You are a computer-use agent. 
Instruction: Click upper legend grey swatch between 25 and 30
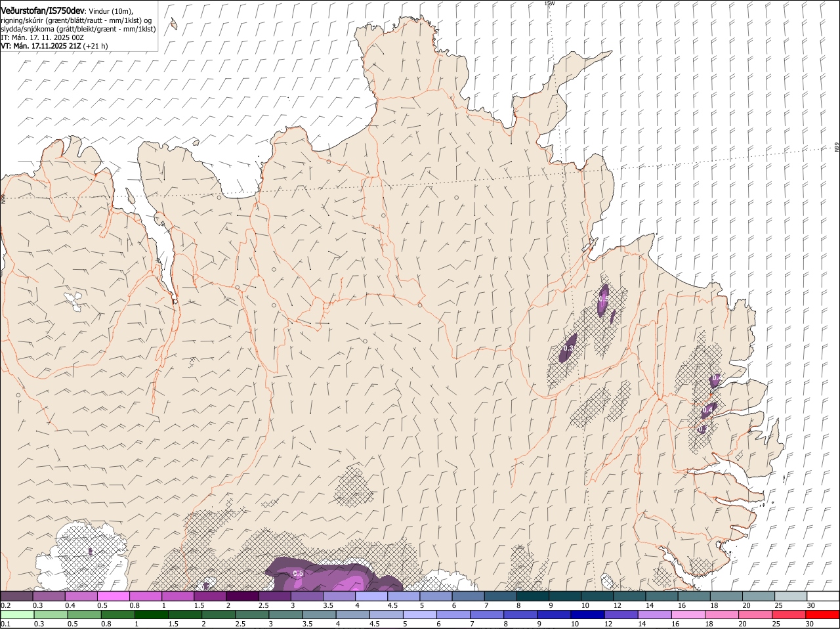(791, 596)
